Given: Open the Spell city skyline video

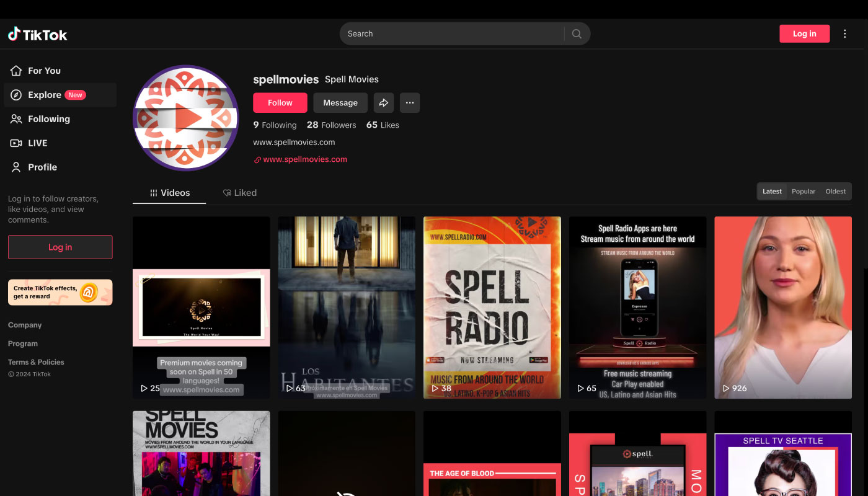Looking at the screenshot, I should [x=637, y=453].
